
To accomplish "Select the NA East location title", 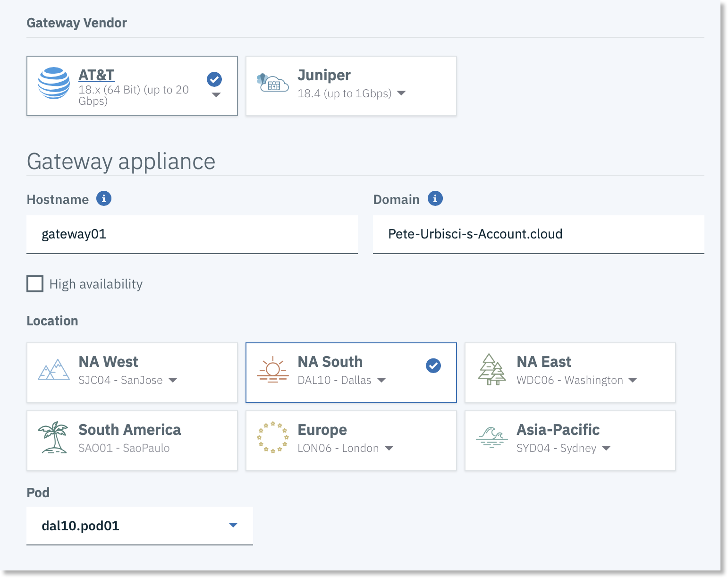I will tap(544, 362).
